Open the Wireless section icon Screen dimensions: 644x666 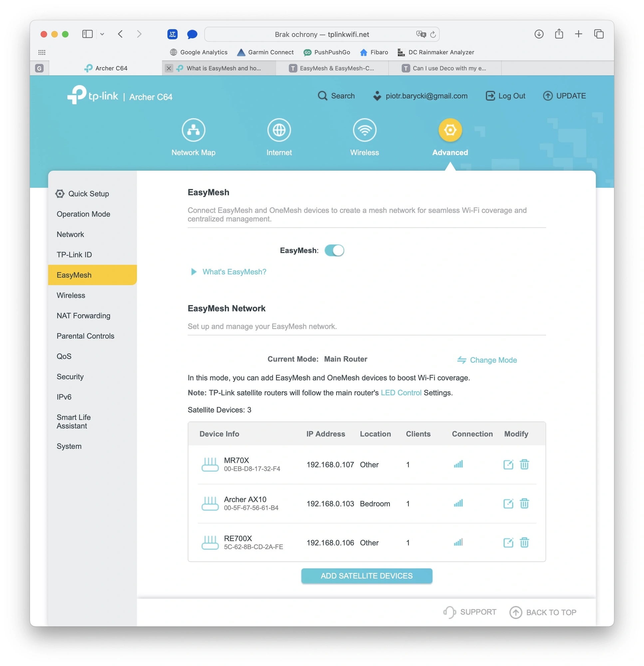click(364, 130)
